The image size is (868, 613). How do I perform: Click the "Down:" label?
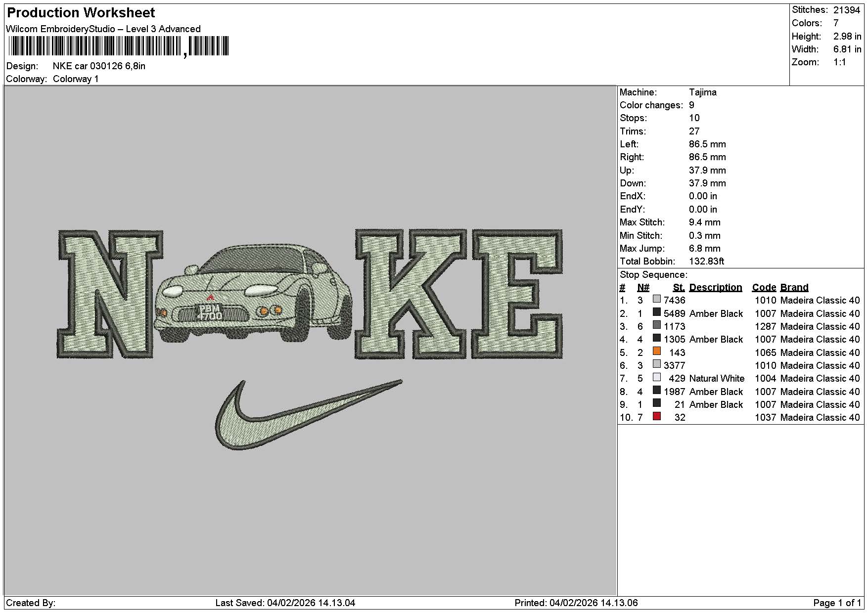[632, 183]
